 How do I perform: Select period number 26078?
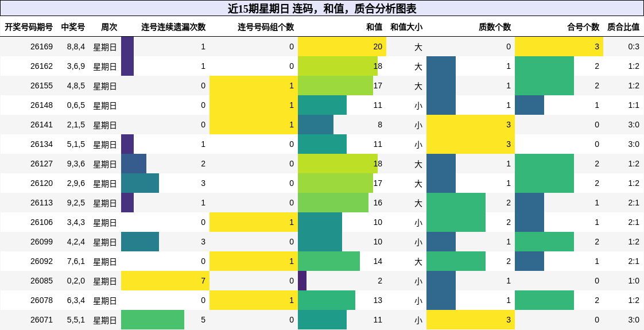pyautogui.click(x=41, y=300)
